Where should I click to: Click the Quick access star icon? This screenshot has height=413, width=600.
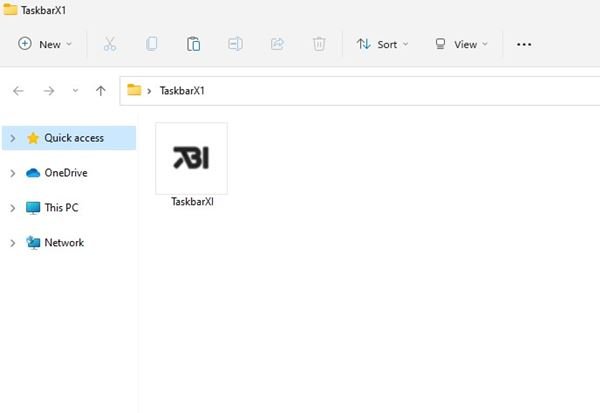tap(33, 138)
